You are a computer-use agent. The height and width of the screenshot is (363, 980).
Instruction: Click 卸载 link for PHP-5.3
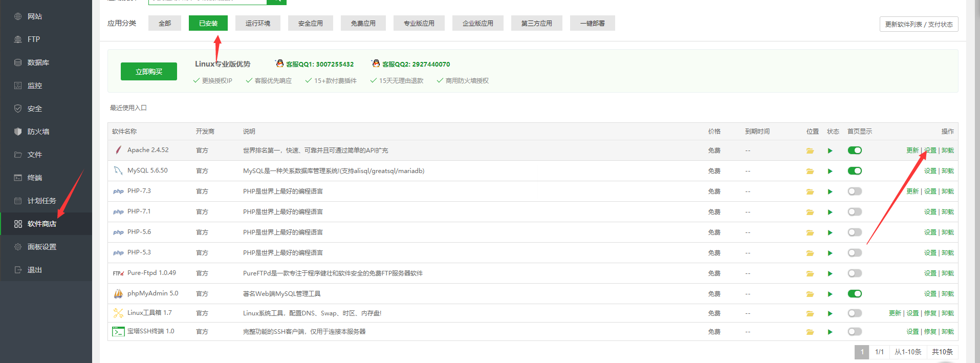pyautogui.click(x=948, y=253)
